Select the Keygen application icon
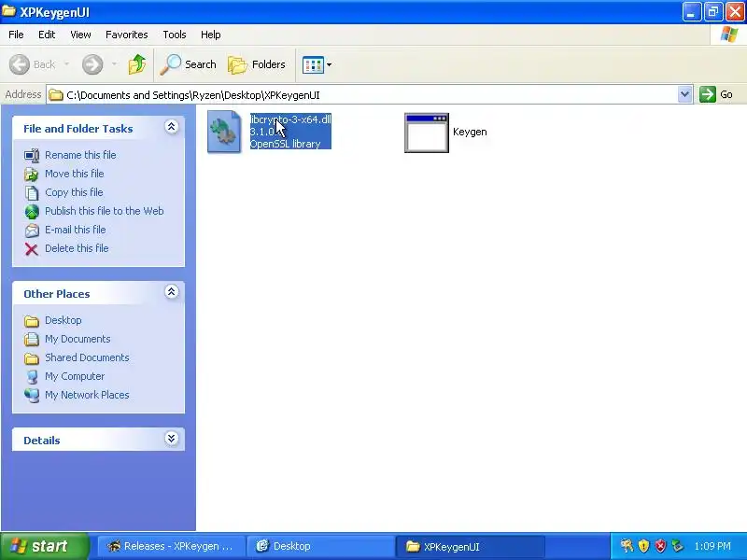Screen dimensions: 747x560 pyautogui.click(x=427, y=133)
